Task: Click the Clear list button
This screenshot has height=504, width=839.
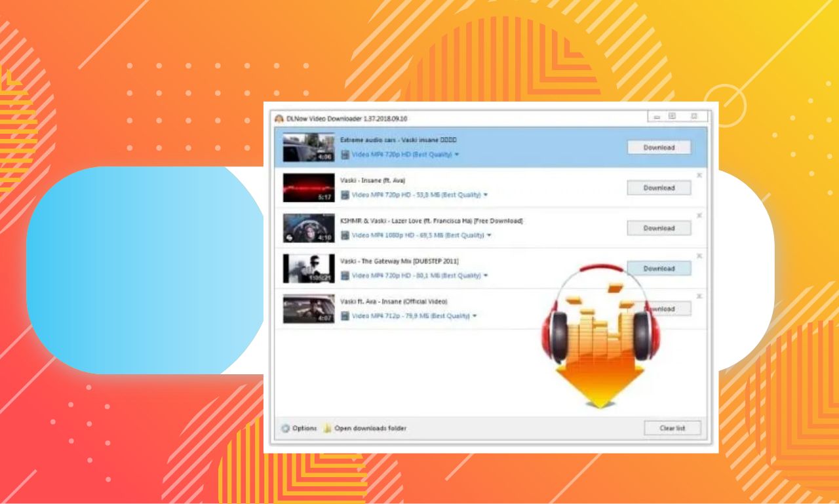Action: click(673, 429)
